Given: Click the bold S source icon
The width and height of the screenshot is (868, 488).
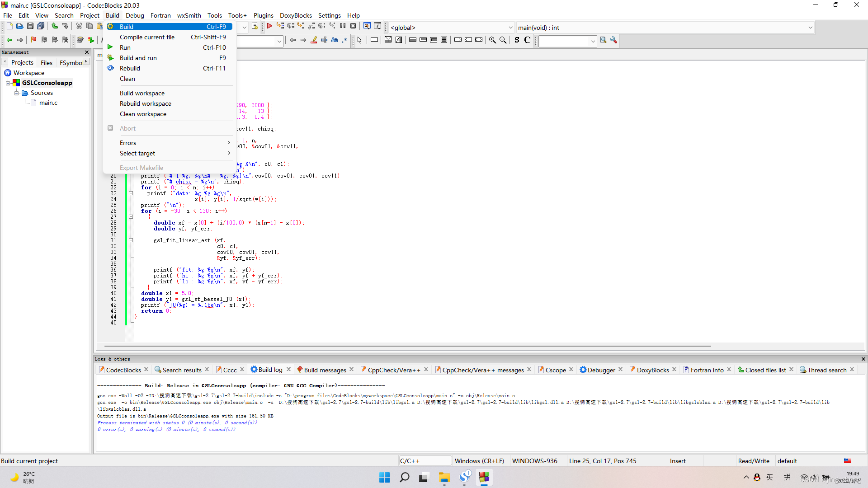Looking at the screenshot, I should [517, 40].
